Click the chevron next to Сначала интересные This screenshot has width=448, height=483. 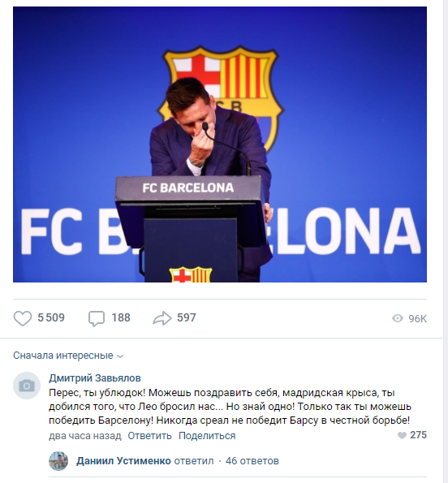coord(120,356)
